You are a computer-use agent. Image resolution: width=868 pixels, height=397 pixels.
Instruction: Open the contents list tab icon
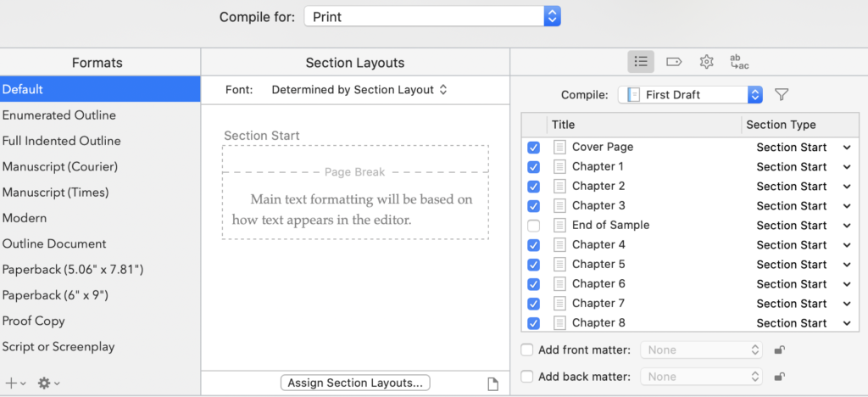click(x=641, y=62)
